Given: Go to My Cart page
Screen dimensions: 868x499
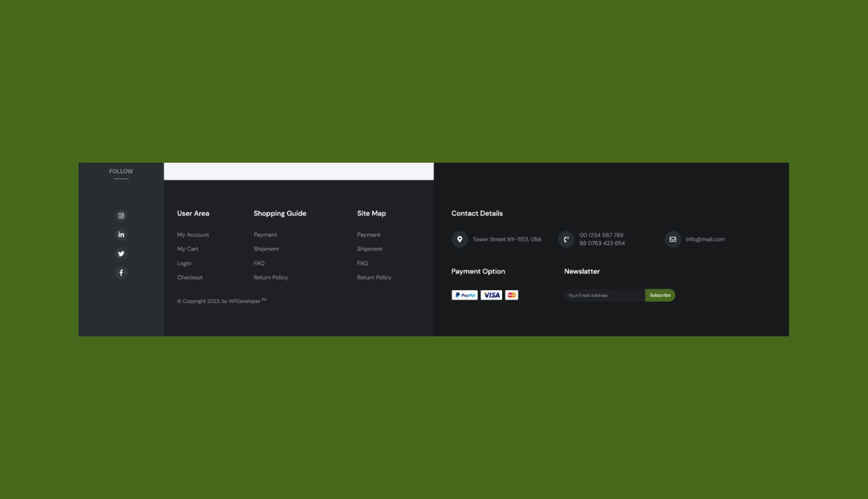Looking at the screenshot, I should (187, 249).
